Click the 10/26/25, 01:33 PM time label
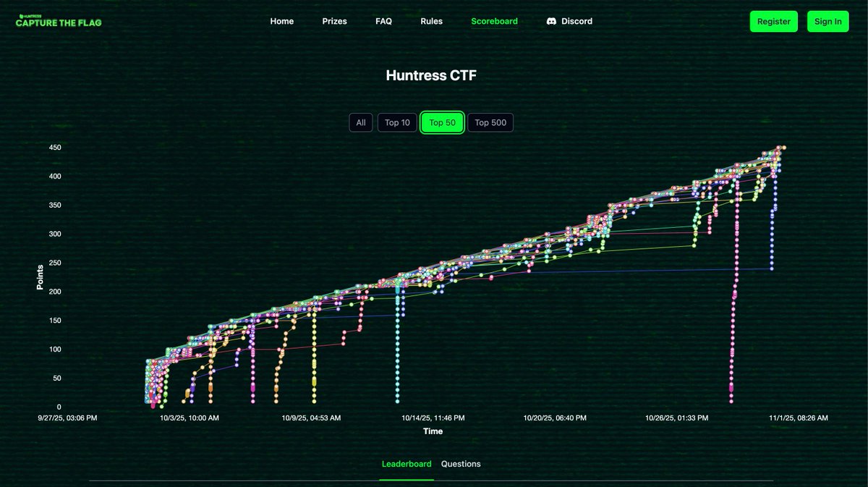This screenshot has height=487, width=868. point(677,418)
